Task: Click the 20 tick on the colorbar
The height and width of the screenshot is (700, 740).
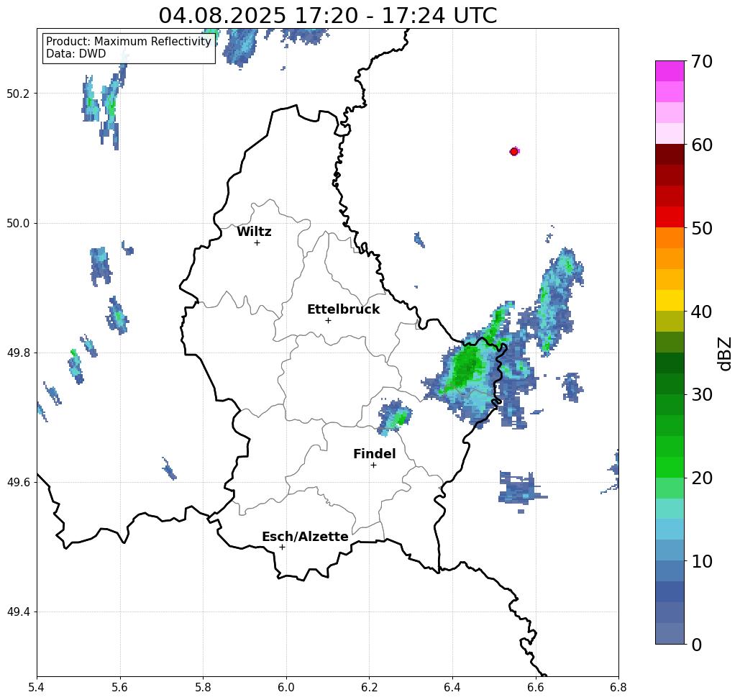Action: click(x=702, y=478)
